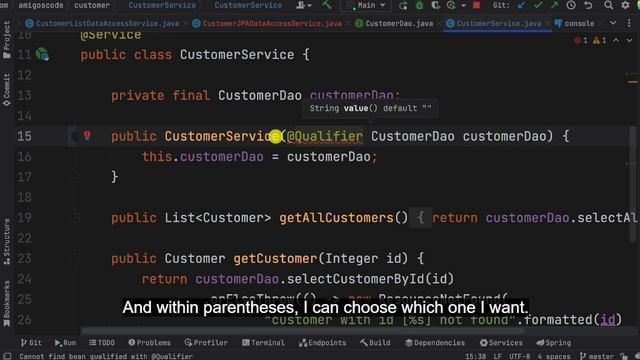Click the "Cannot find bean qualified" status message

106,356
